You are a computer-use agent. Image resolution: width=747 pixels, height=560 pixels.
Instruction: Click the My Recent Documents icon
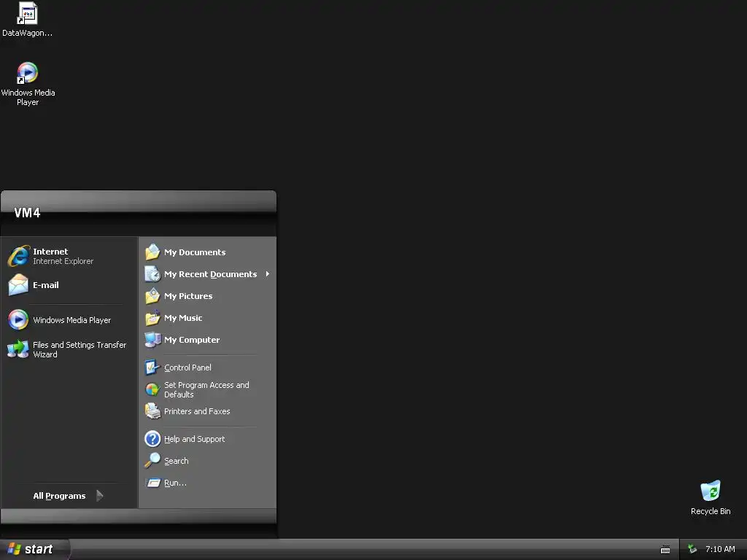click(152, 274)
